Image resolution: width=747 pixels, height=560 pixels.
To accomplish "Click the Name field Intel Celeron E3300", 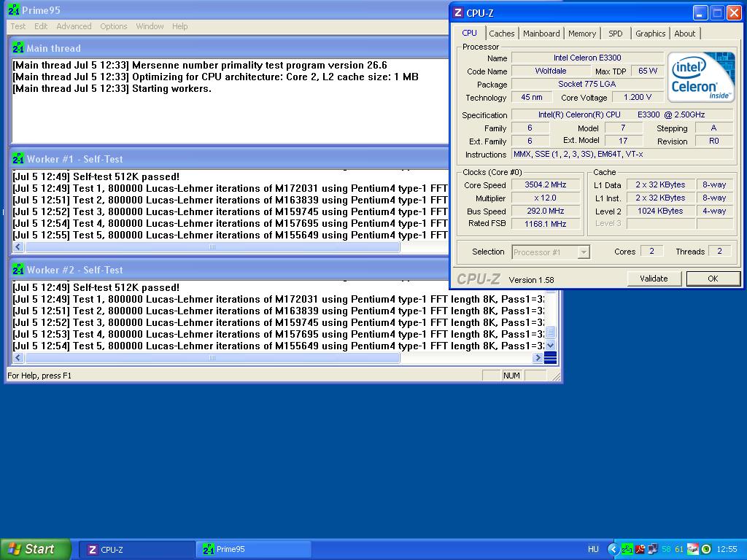I will click(x=587, y=58).
